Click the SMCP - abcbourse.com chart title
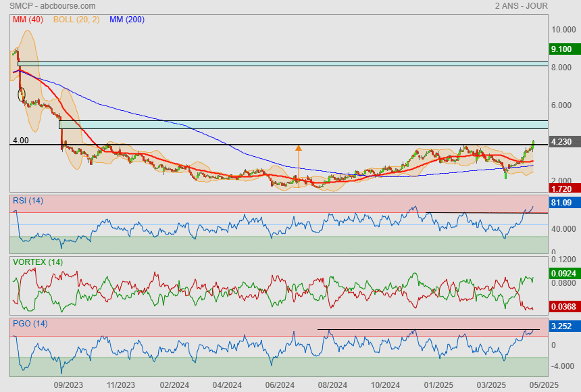The width and height of the screenshot is (581, 392). point(52,6)
